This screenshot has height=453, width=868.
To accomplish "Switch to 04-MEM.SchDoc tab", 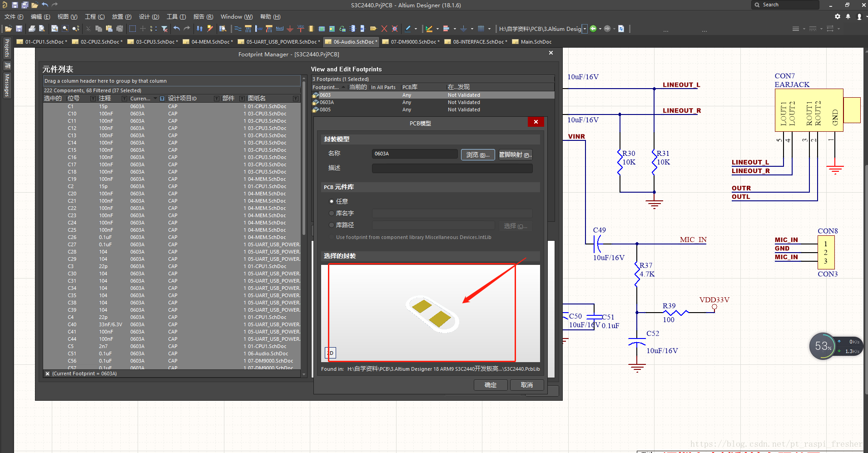I will click(208, 42).
